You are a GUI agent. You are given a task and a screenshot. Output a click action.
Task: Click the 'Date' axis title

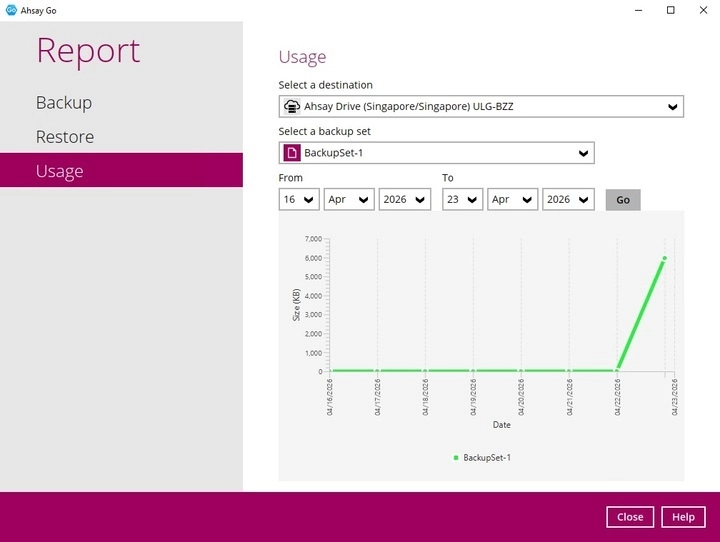501,425
